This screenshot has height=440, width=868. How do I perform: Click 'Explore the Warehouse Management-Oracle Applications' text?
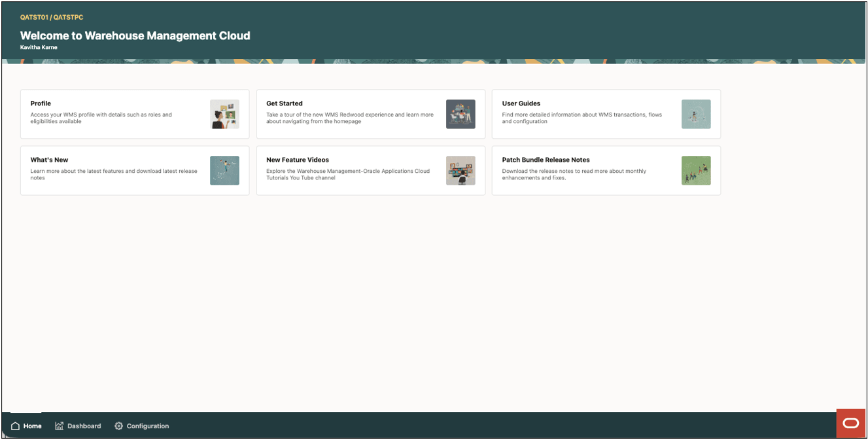(348, 174)
